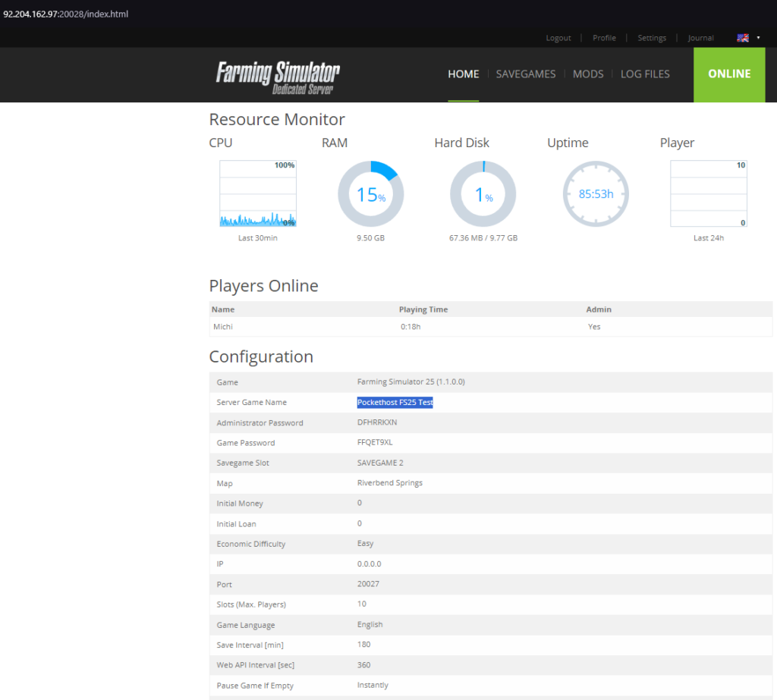Click the Player count graph
777x700 pixels.
click(708, 194)
